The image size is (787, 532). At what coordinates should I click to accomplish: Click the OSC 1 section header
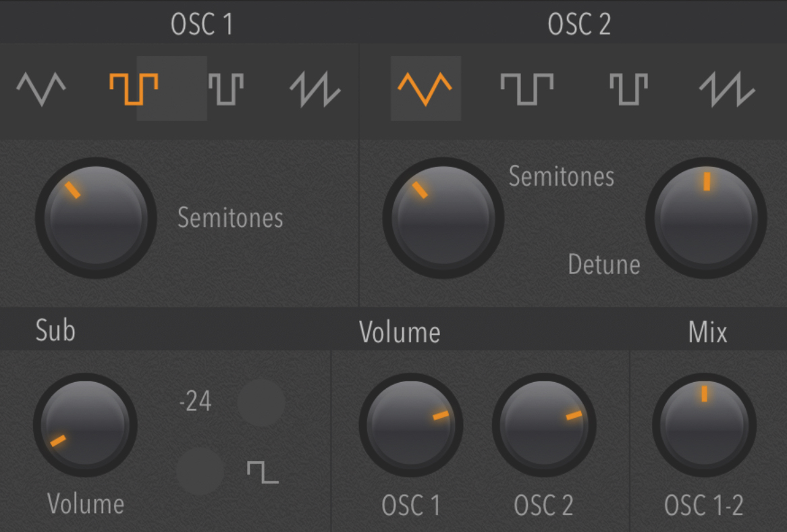tap(202, 25)
